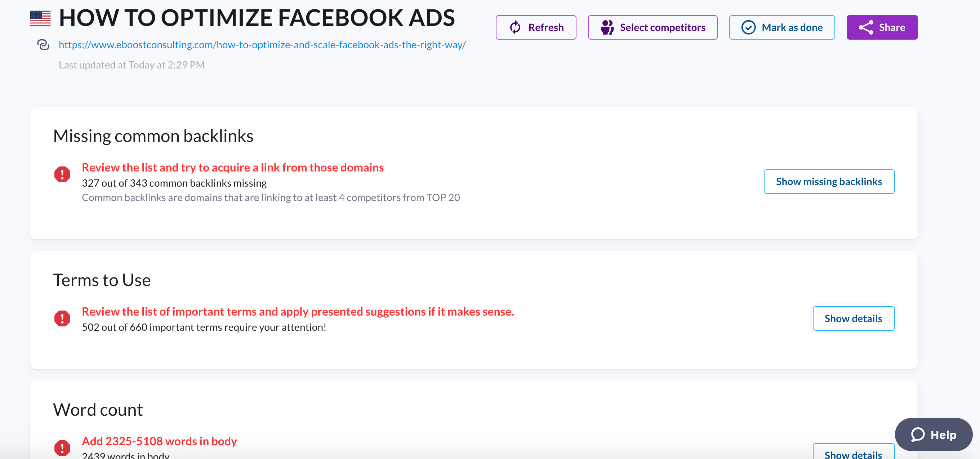This screenshot has width=980, height=459.
Task: Click the red 'Review the list and try' heading
Action: pyautogui.click(x=233, y=167)
